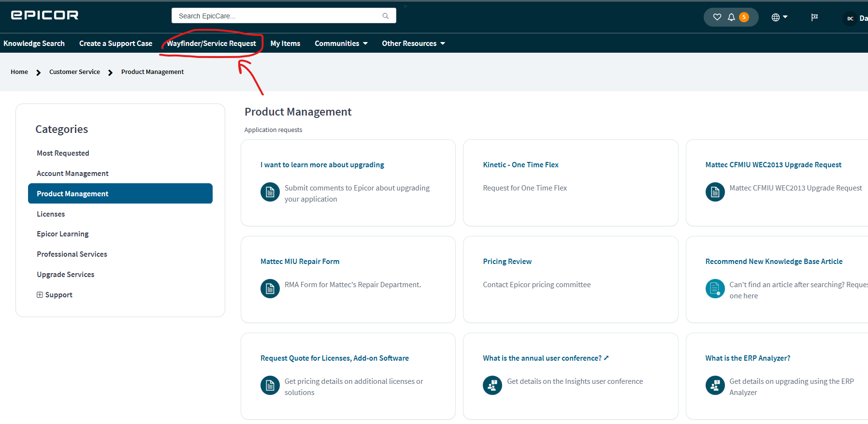Open Request Quote for Licenses, Add-on Software
This screenshot has height=424, width=868.
coord(334,358)
